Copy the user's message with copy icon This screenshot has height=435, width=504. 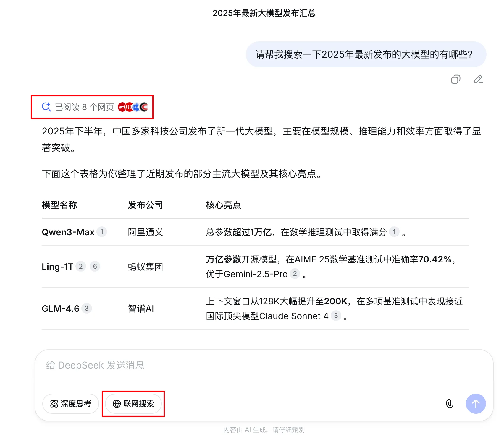455,79
